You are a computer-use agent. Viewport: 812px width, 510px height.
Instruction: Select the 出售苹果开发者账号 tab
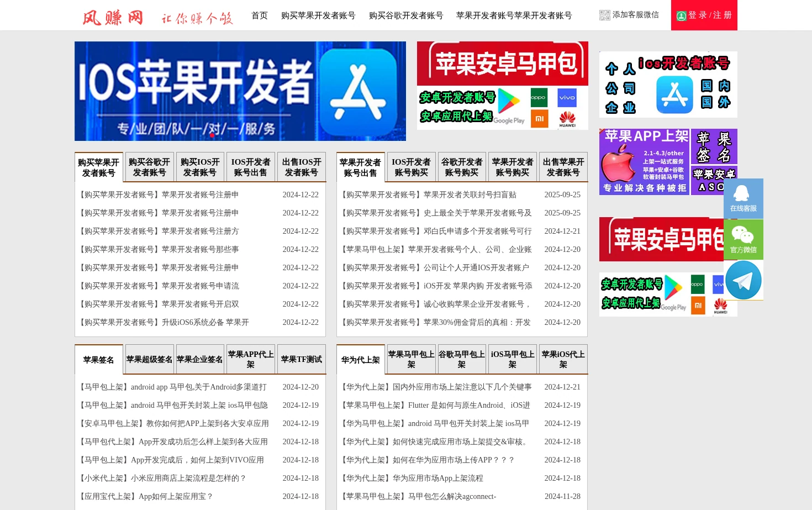tap(563, 167)
